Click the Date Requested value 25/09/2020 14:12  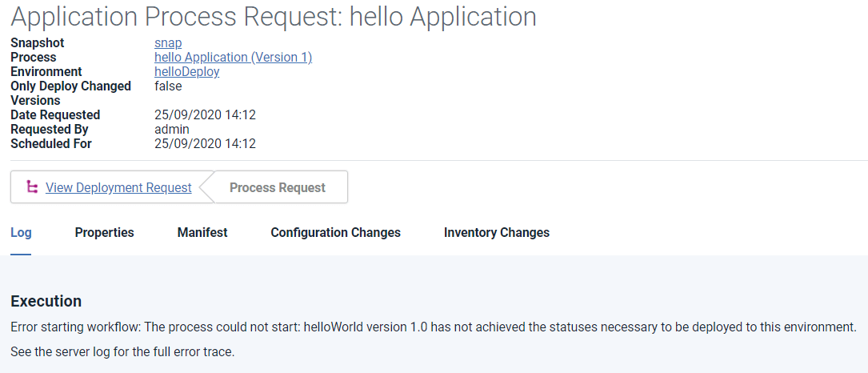point(205,115)
